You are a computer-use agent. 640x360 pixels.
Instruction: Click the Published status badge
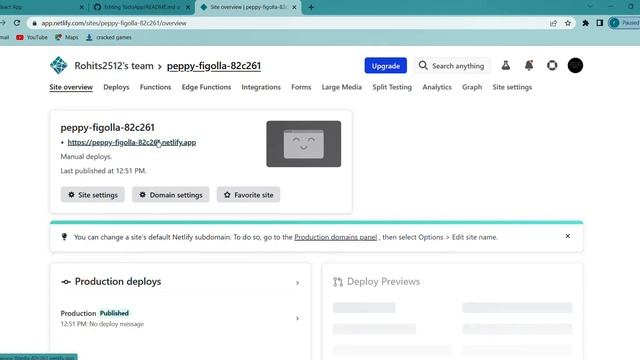pos(114,313)
